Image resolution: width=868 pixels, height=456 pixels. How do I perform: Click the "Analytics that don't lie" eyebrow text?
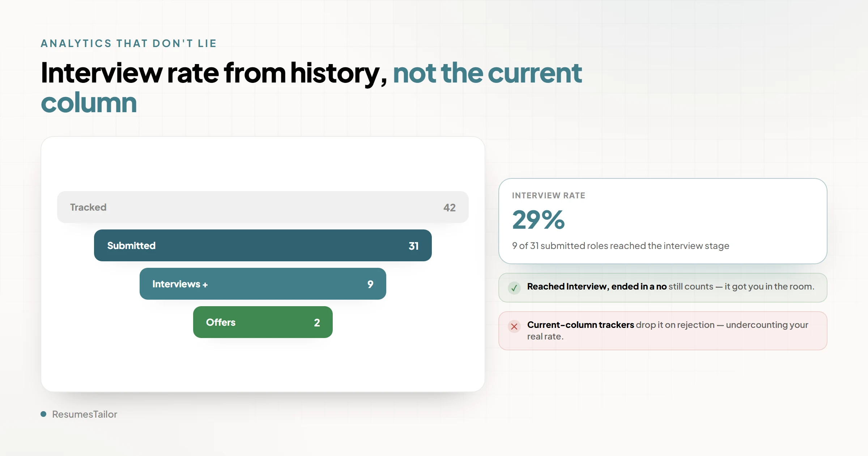[x=129, y=43]
